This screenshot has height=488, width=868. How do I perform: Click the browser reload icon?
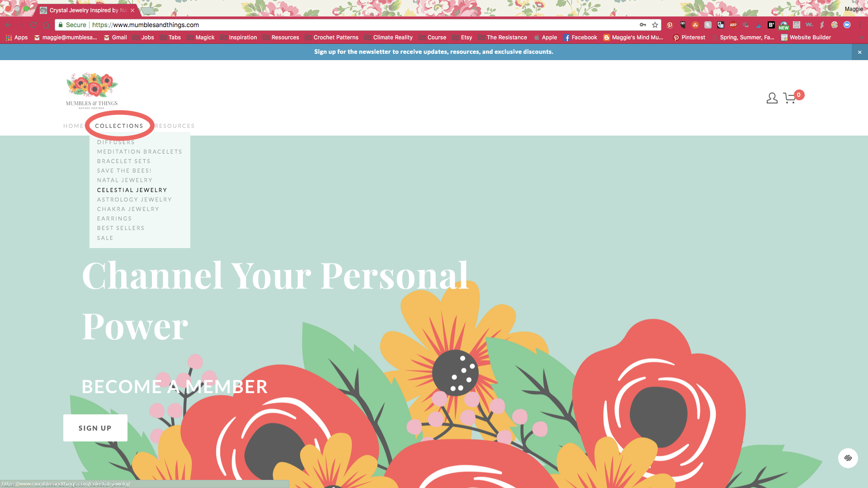tap(33, 25)
